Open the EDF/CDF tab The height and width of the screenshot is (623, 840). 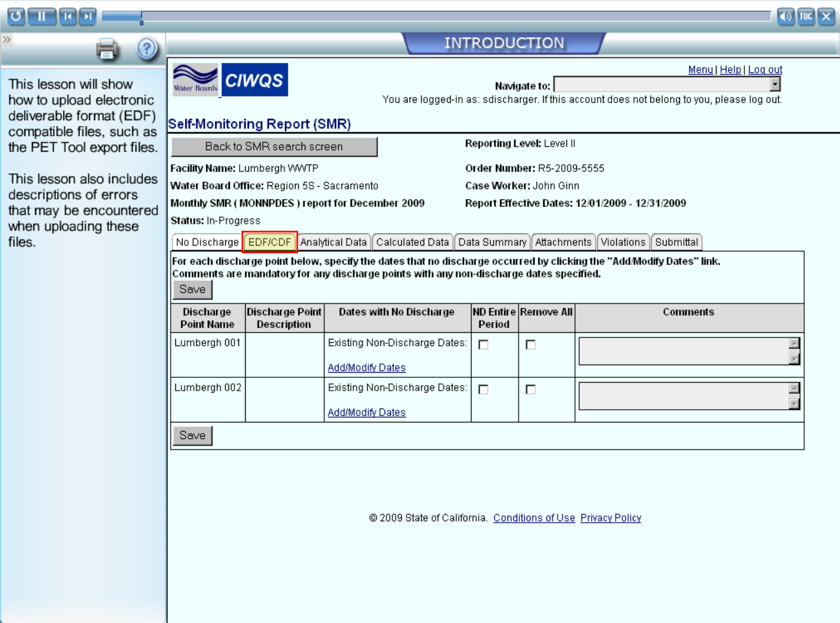(270, 242)
